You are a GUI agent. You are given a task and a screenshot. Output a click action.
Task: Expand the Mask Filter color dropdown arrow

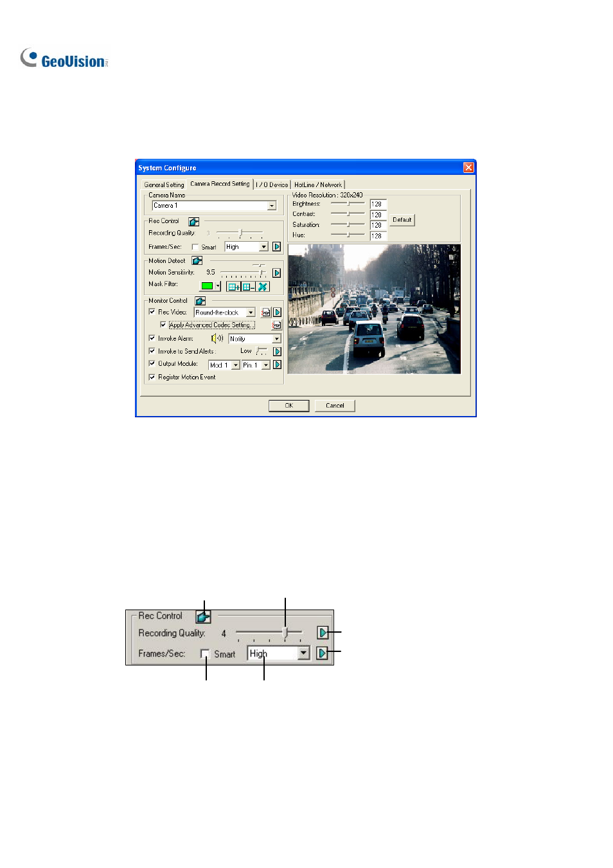pyautogui.click(x=218, y=287)
